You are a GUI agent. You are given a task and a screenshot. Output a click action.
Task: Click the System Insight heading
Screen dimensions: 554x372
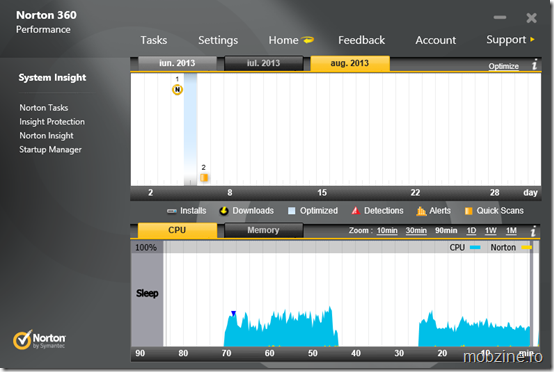(52, 78)
